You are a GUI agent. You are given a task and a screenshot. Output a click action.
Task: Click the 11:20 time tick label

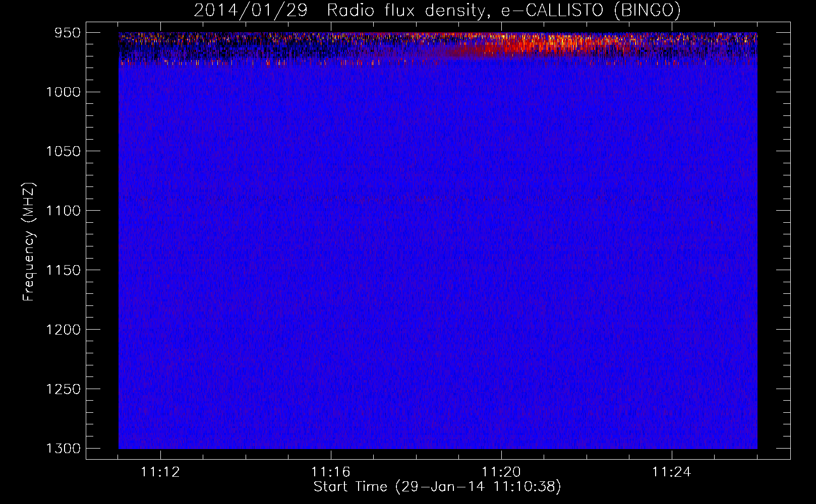pyautogui.click(x=501, y=472)
